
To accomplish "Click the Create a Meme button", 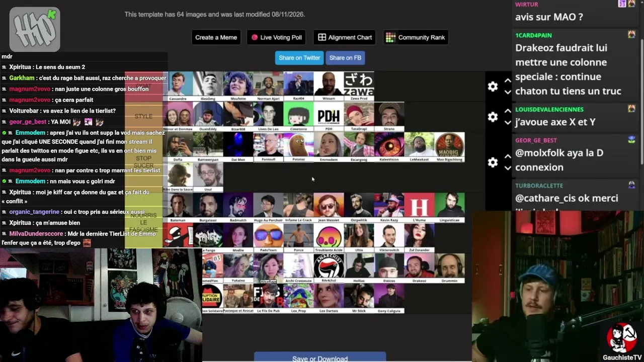I will tap(216, 37).
